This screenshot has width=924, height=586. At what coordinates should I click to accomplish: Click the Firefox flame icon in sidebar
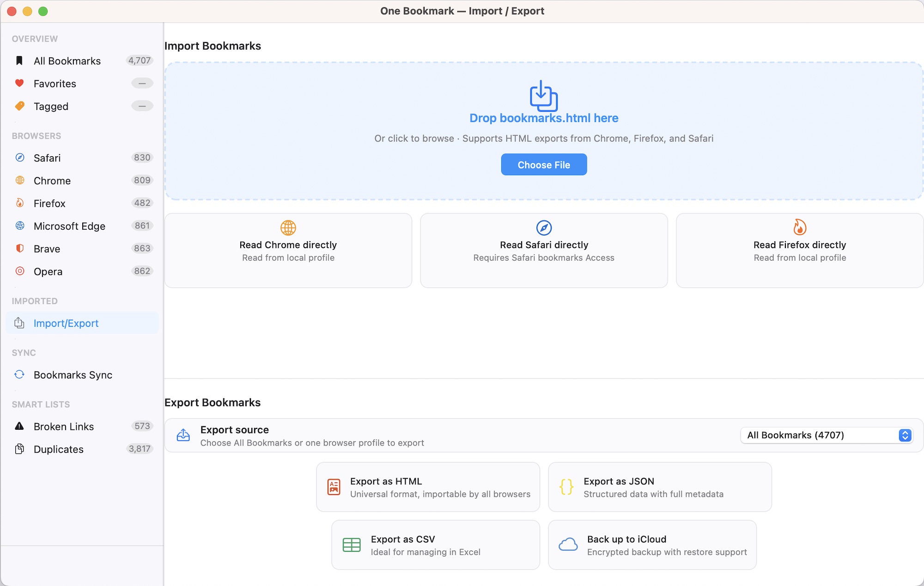[20, 203]
